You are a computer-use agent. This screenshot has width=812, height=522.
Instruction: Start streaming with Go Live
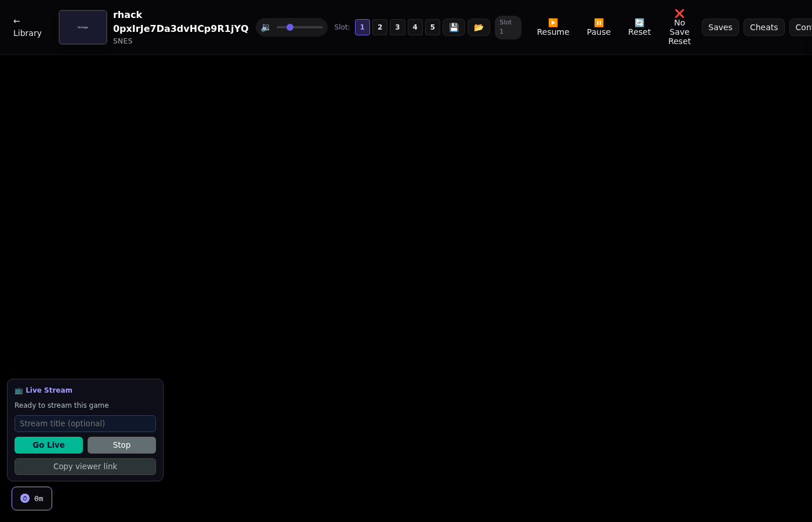(49, 445)
